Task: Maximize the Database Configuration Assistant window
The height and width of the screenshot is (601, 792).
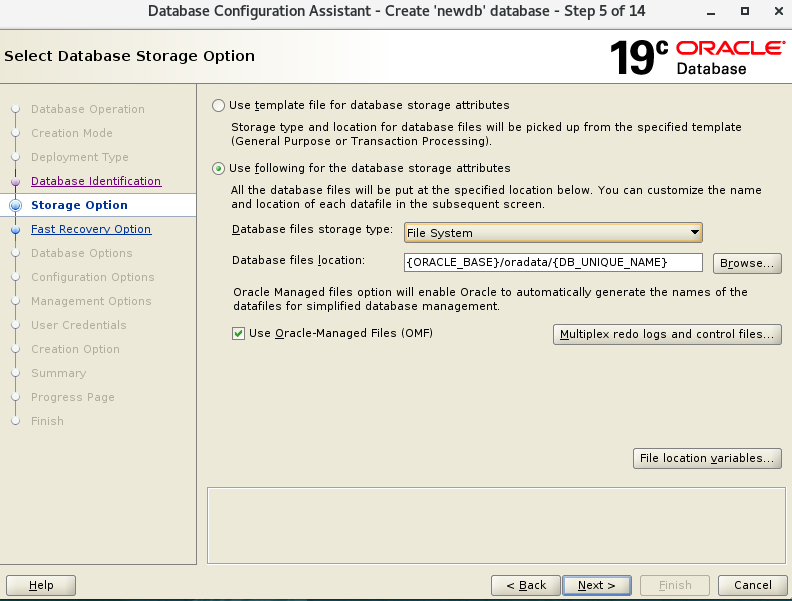Action: coord(745,11)
